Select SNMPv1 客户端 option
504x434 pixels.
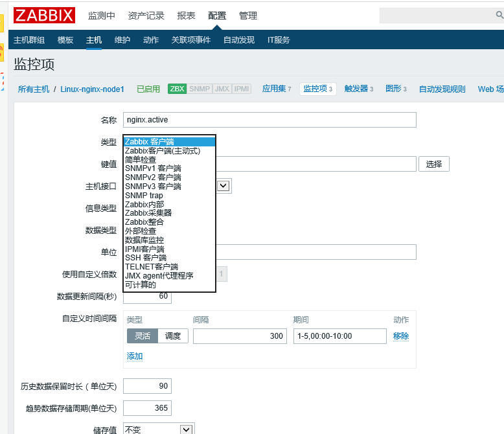(x=169, y=168)
